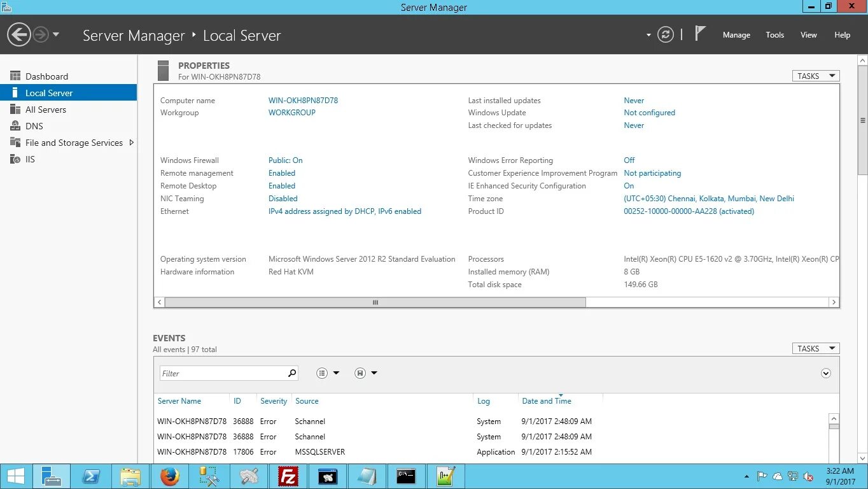Screen dimensions: 868x489
Task: Refresh Server Manager with circular arrows icon
Action: [x=666, y=34]
